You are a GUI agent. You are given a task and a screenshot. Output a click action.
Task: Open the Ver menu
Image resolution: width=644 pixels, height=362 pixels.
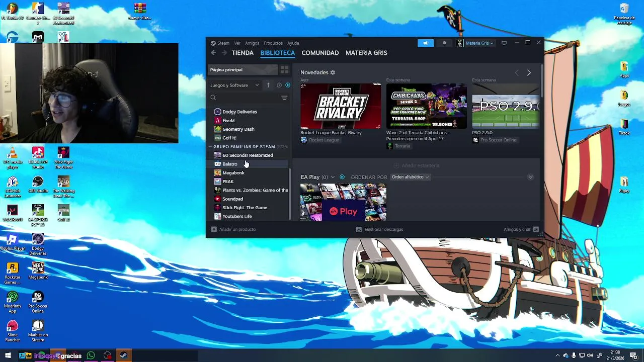pos(237,43)
